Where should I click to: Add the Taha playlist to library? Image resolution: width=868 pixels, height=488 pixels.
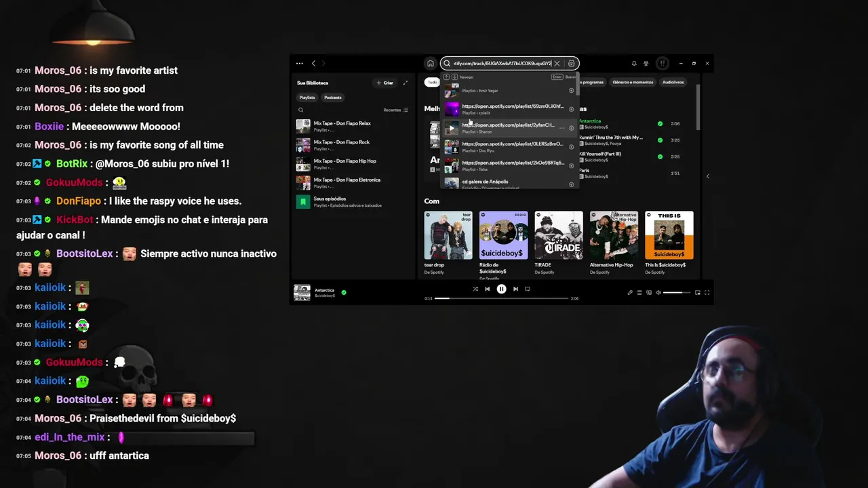(x=571, y=165)
